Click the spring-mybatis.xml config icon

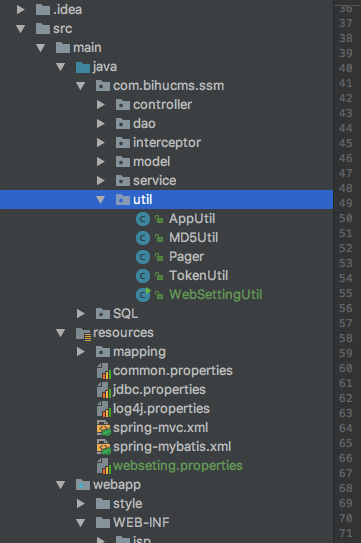pos(104,447)
